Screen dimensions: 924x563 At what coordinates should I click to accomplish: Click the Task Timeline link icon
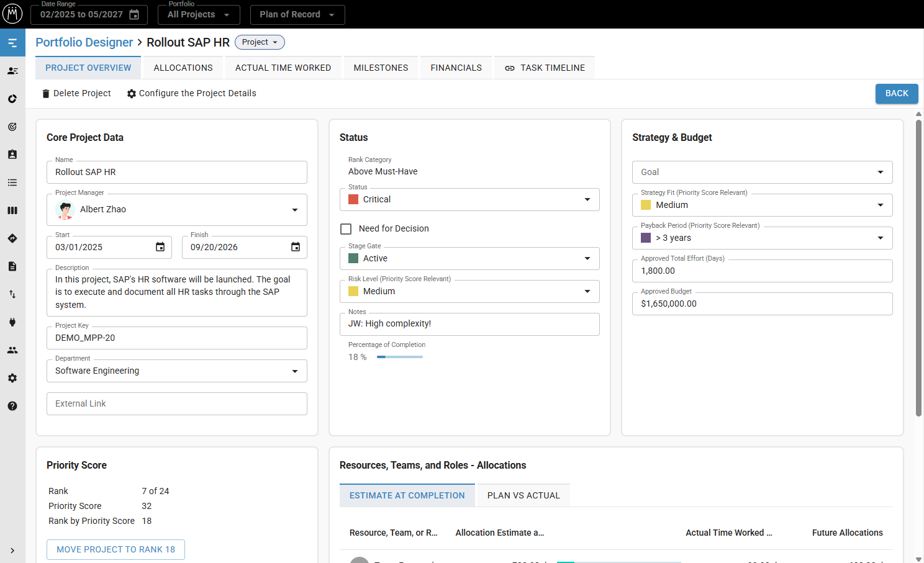click(510, 68)
